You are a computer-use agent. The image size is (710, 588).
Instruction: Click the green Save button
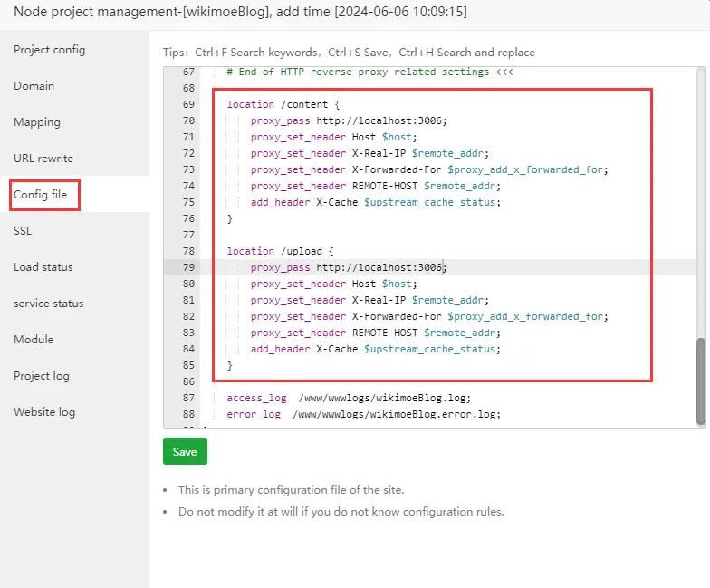185,452
